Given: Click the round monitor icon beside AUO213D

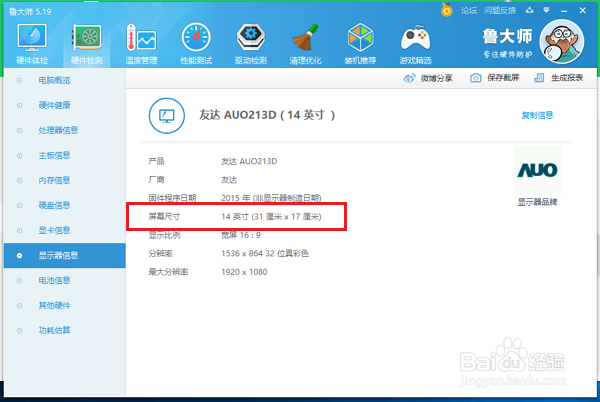Looking at the screenshot, I should pos(166,116).
